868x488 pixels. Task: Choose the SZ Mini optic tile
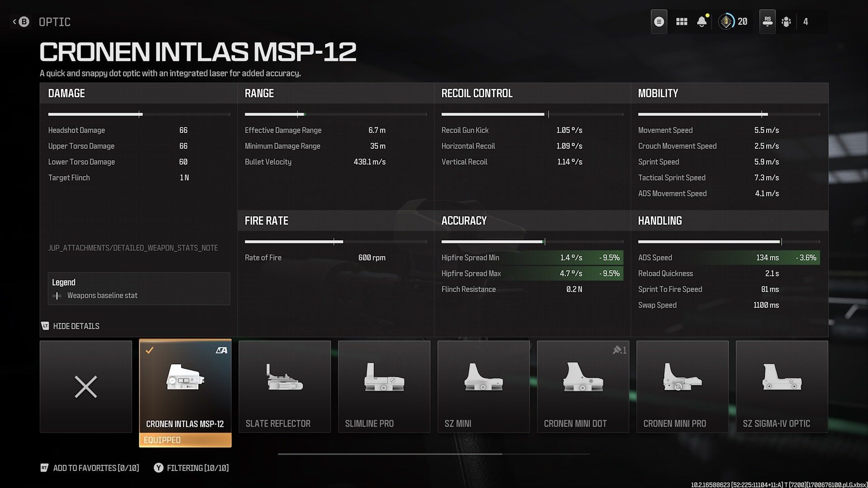(x=484, y=387)
